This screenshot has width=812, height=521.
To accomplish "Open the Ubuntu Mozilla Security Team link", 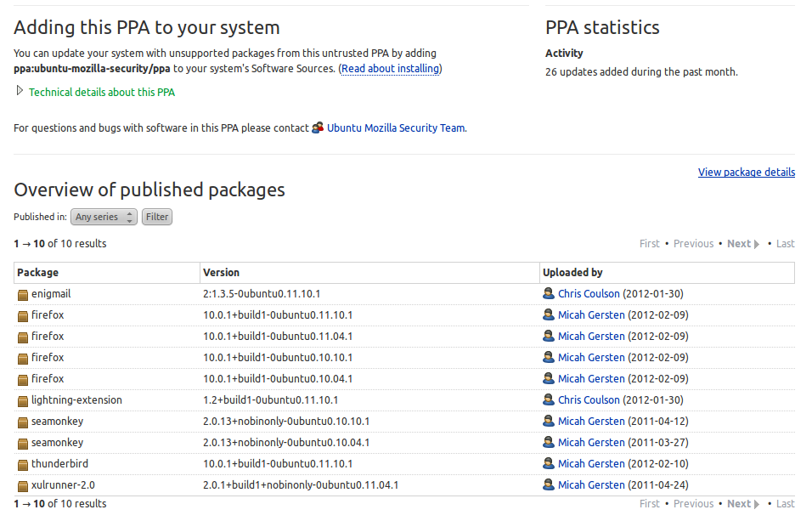I will pyautogui.click(x=396, y=128).
